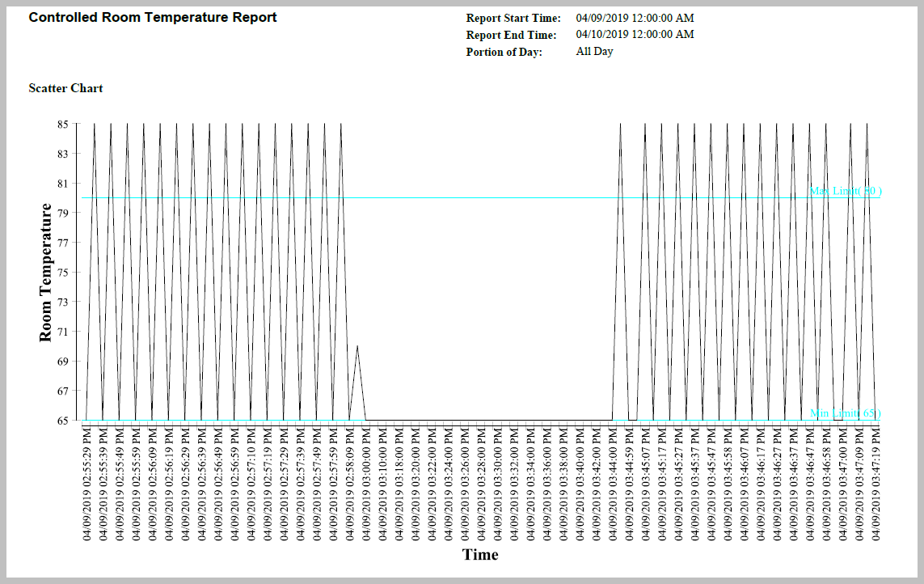Click the 04/09/2019 report start value
924x584 pixels.
(x=635, y=18)
